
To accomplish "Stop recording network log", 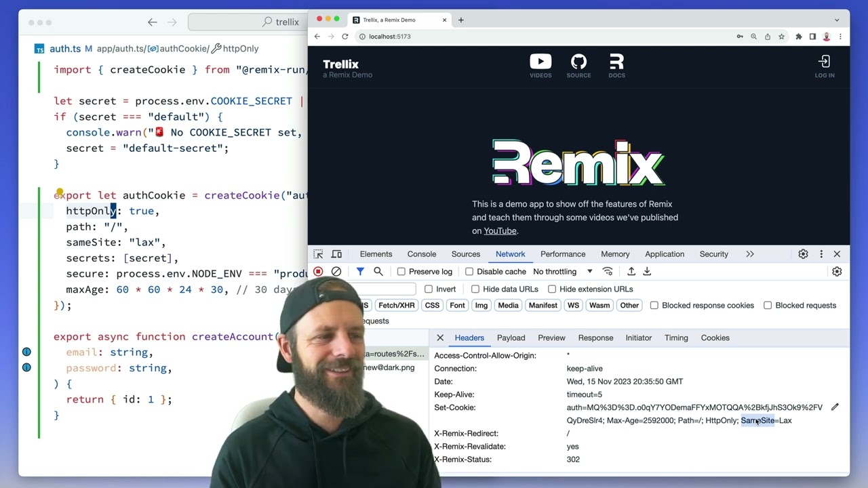I will pyautogui.click(x=318, y=271).
